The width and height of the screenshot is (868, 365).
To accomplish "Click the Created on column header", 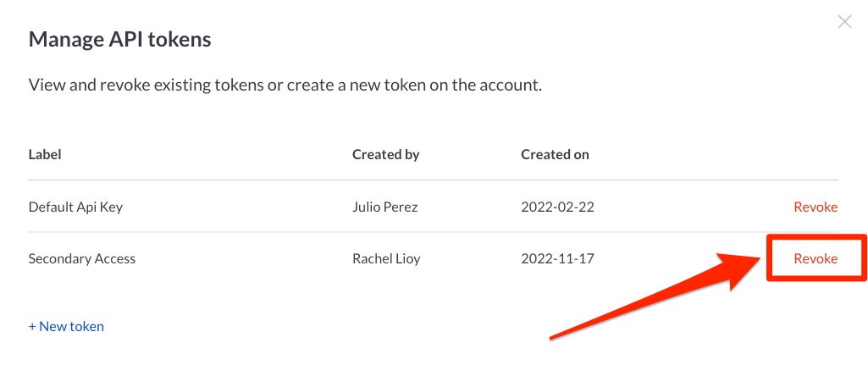I will tap(555, 154).
